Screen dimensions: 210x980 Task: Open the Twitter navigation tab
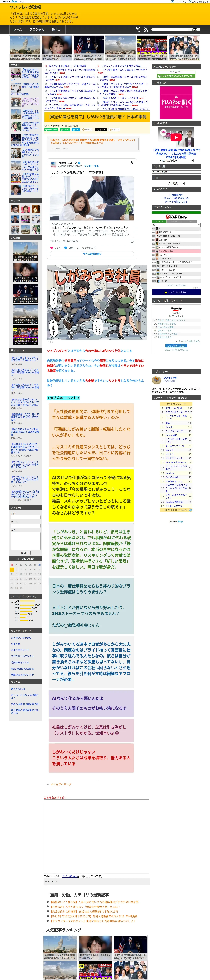(x=57, y=29)
